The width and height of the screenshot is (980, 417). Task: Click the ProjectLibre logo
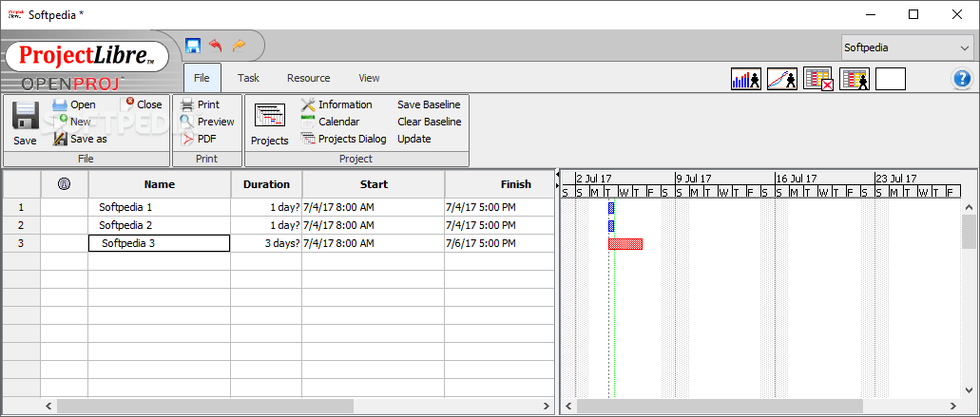pos(86,56)
